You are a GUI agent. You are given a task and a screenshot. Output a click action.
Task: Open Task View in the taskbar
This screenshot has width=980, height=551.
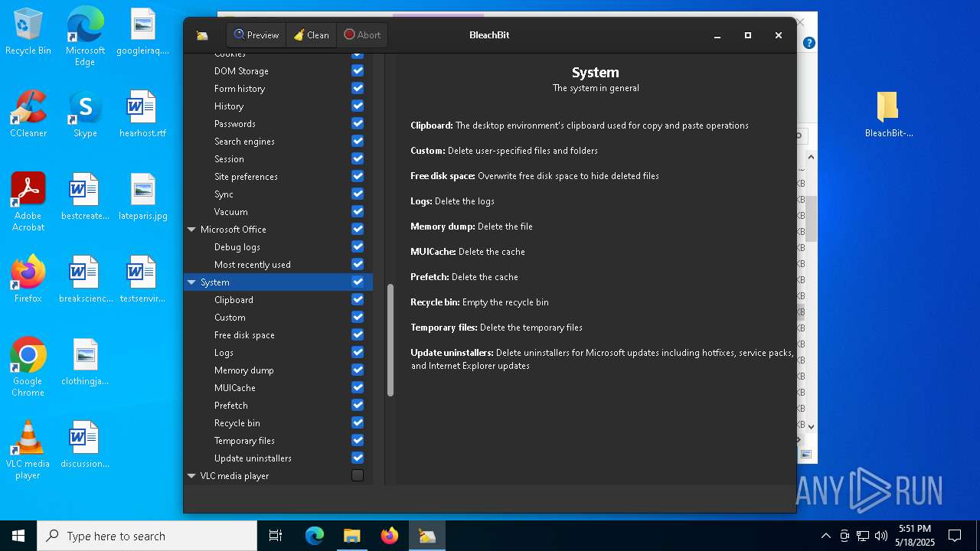coord(276,536)
